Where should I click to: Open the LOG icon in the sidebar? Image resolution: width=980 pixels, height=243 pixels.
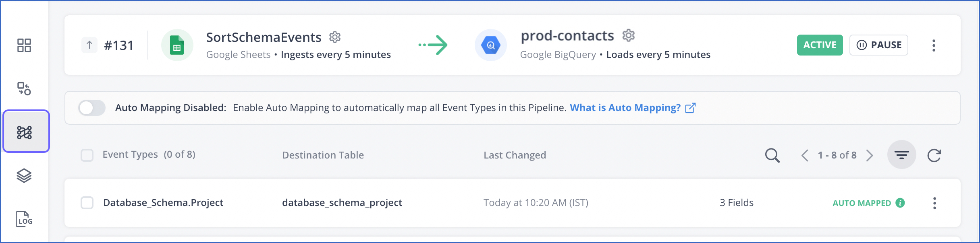coord(25,219)
